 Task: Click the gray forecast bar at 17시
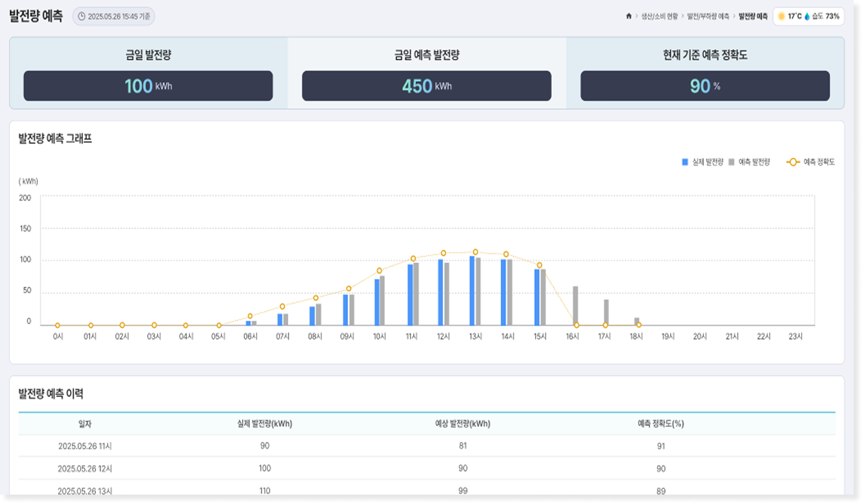tap(606, 312)
